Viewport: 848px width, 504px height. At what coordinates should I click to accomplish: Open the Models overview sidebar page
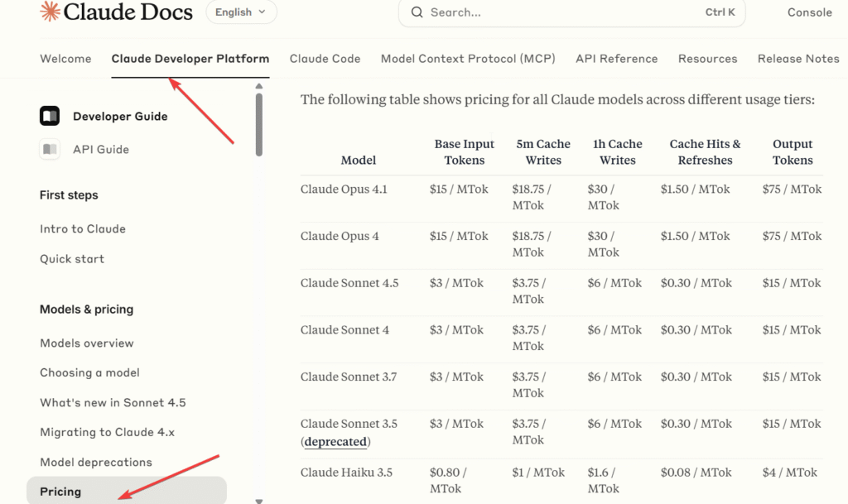tap(86, 343)
